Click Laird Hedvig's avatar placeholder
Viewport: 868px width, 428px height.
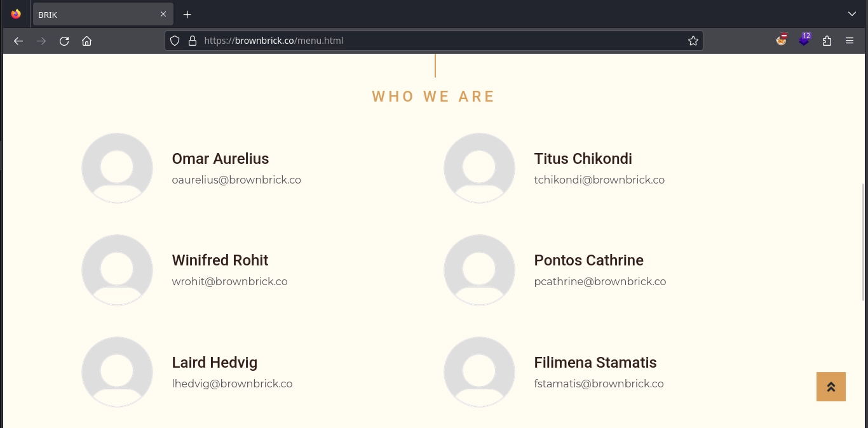pyautogui.click(x=117, y=371)
